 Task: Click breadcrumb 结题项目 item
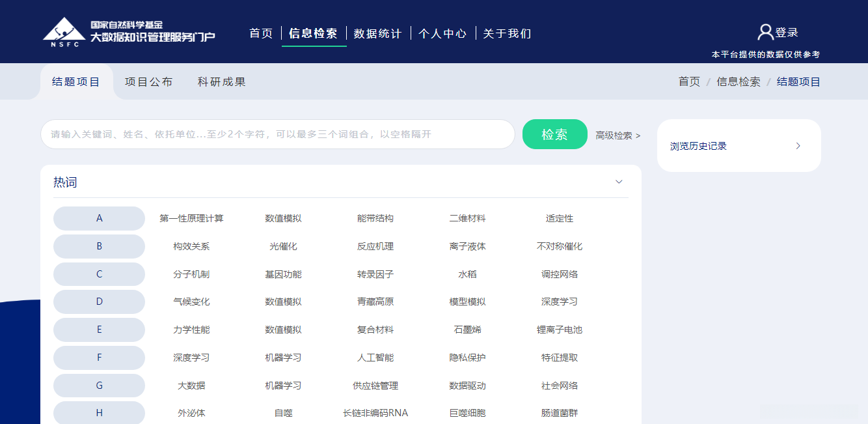tap(799, 82)
